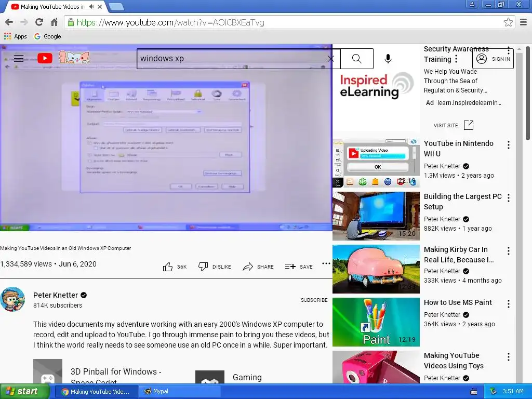Click the SHARE arrow button
This screenshot has width=532, height=399.
click(258, 267)
